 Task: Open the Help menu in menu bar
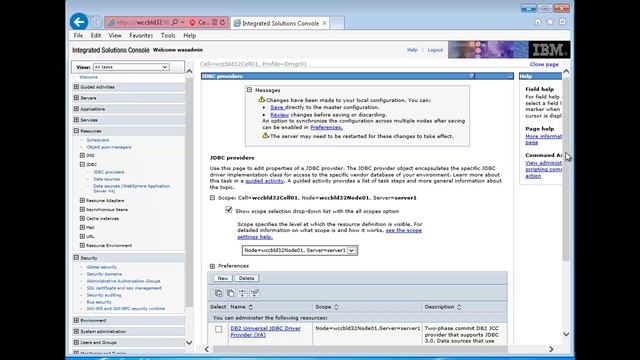[x=190, y=36]
